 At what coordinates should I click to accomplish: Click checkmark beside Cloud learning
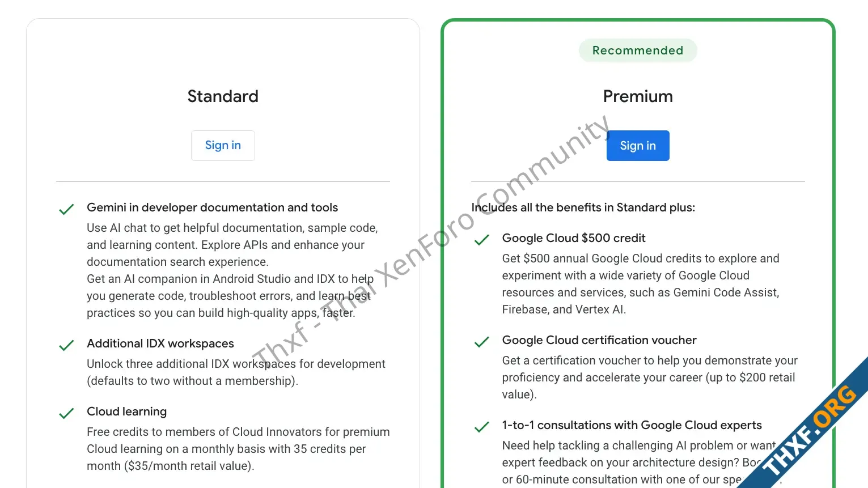[x=66, y=413]
